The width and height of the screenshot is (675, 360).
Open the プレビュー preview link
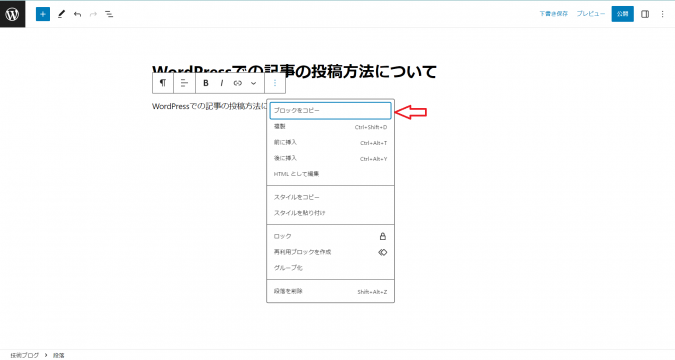[591, 14]
